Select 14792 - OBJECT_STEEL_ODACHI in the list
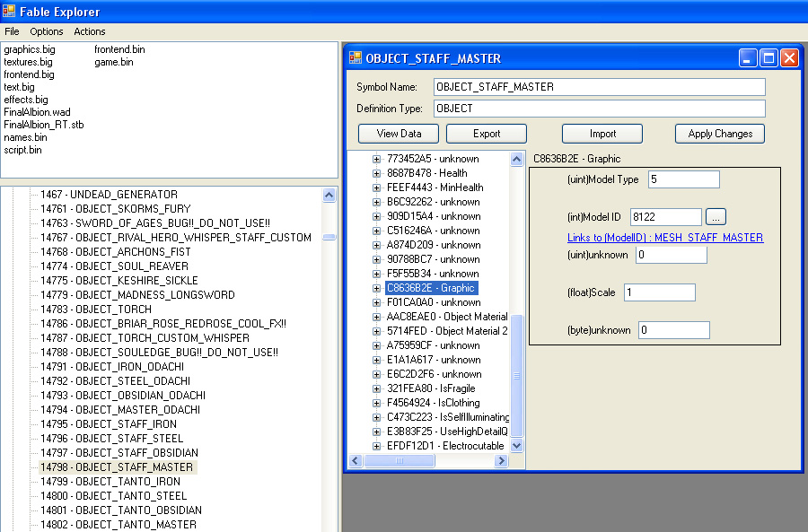Image resolution: width=808 pixels, height=532 pixels. pyautogui.click(x=115, y=381)
